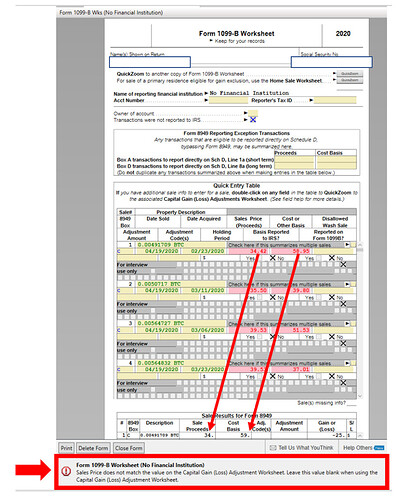Click the envelope icon by Tell Us

273,447
